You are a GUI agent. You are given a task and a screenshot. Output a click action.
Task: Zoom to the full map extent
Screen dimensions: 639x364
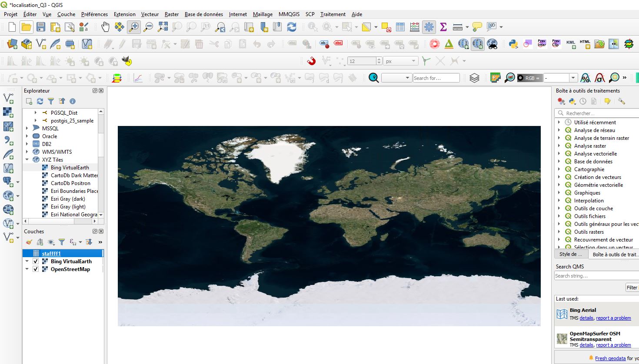point(163,26)
